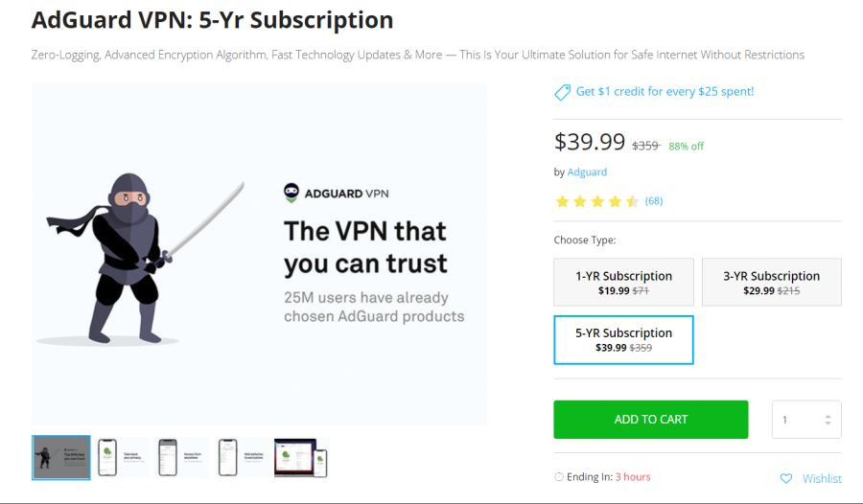Open the 68 reviews link
This screenshot has width=863, height=504.
tap(654, 201)
